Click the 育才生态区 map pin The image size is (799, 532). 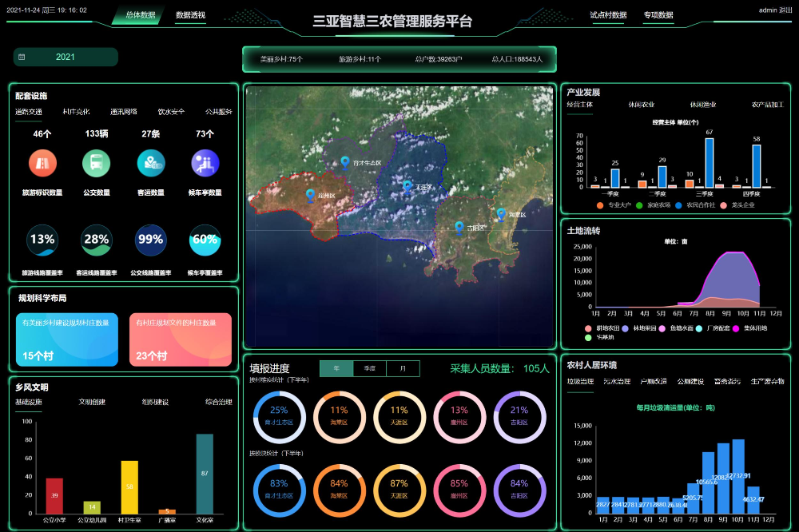point(345,163)
